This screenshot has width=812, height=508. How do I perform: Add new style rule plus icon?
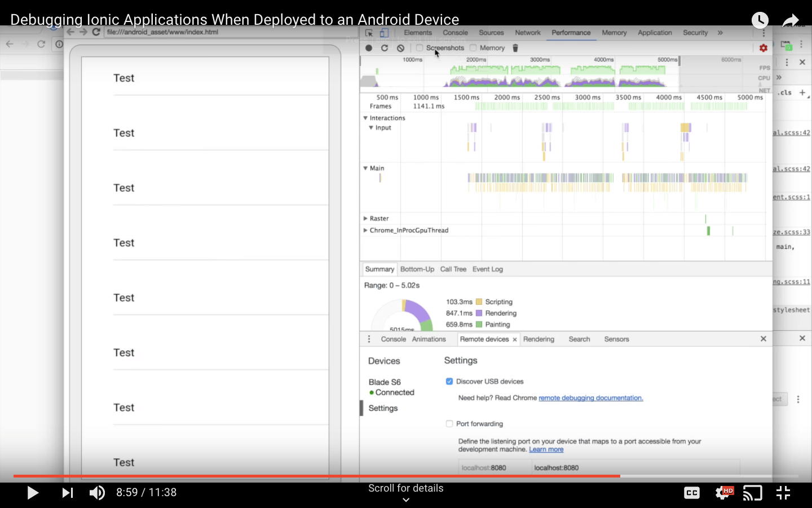click(x=802, y=93)
